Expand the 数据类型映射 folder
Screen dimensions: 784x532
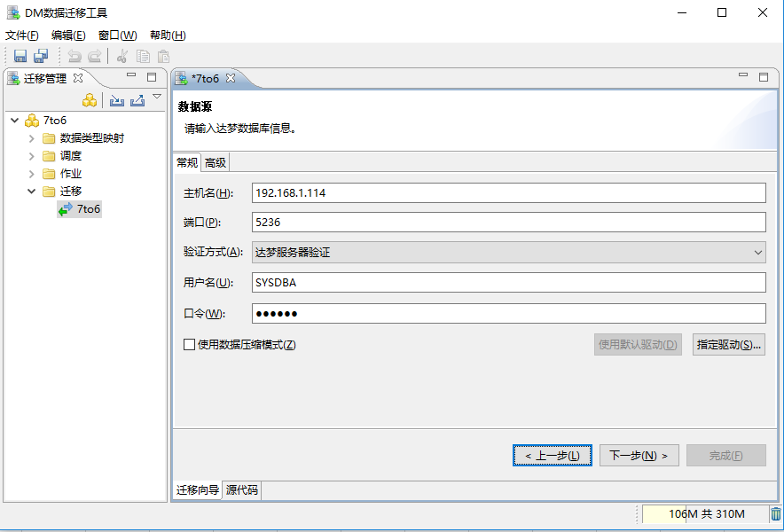click(x=32, y=138)
